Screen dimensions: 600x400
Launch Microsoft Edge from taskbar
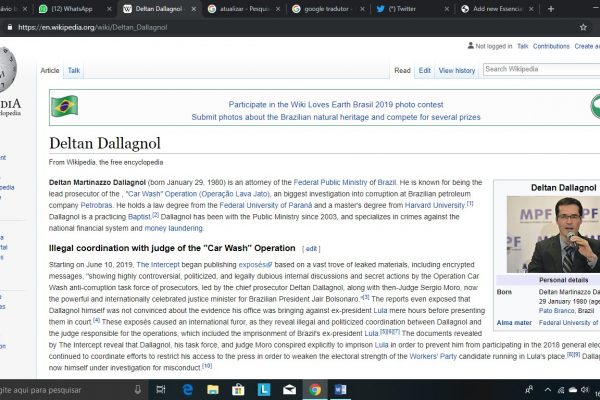pos(188,390)
